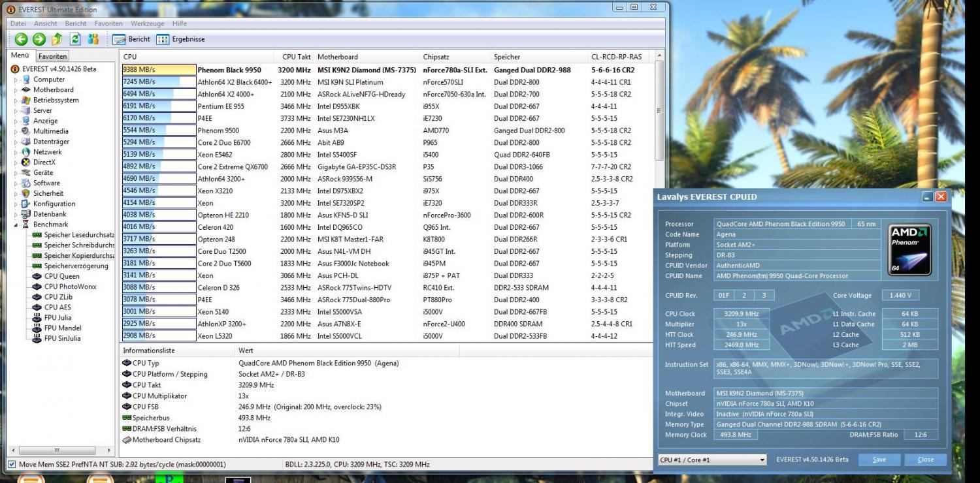The image size is (980, 483).
Task: Refresh the page via the toolbar icon
Action: pyautogui.click(x=76, y=39)
